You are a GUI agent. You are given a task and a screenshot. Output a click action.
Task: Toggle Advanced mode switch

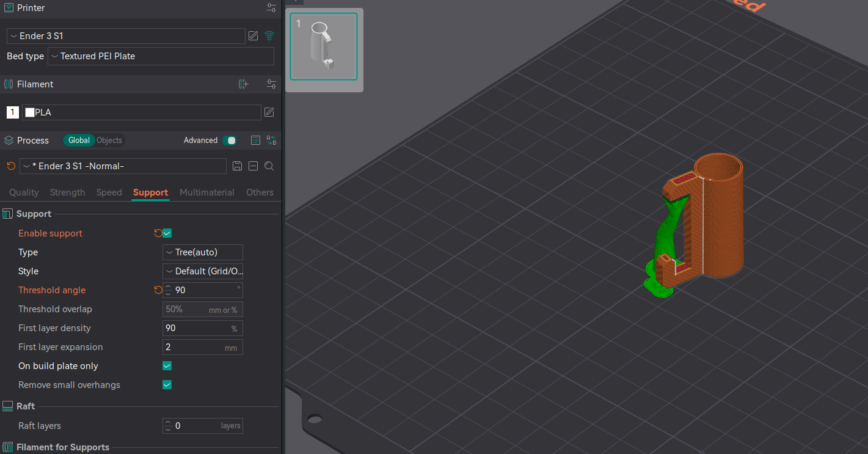pyautogui.click(x=230, y=141)
